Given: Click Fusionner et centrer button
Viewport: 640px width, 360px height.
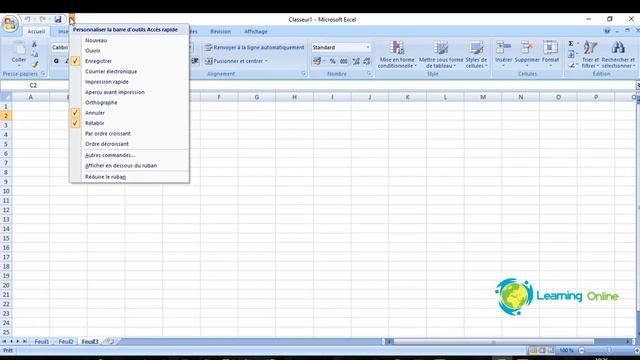Looking at the screenshot, I should tap(236, 61).
